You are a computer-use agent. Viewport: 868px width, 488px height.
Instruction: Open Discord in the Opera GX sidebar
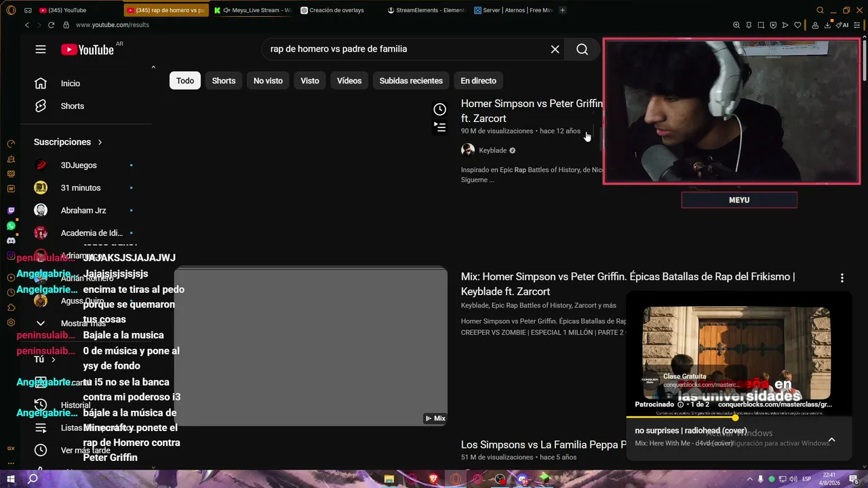tap(11, 241)
